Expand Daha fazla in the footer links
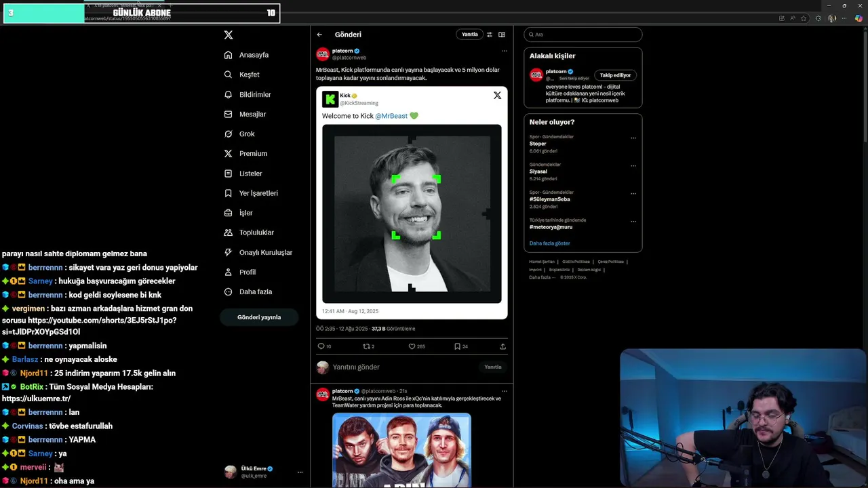 [542, 277]
